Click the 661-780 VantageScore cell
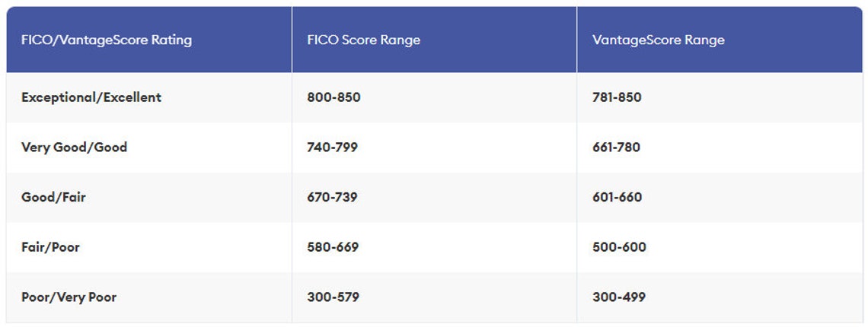The width and height of the screenshot is (868, 327). 720,148
